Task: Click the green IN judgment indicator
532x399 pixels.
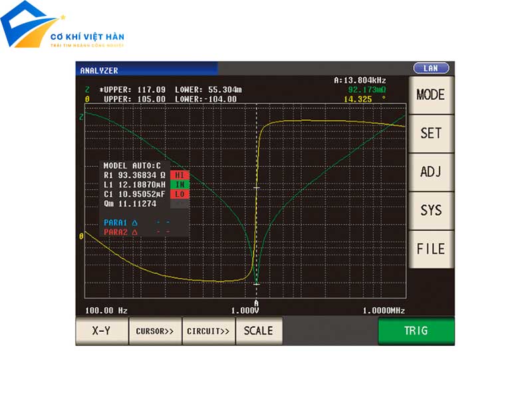Action: click(x=180, y=184)
